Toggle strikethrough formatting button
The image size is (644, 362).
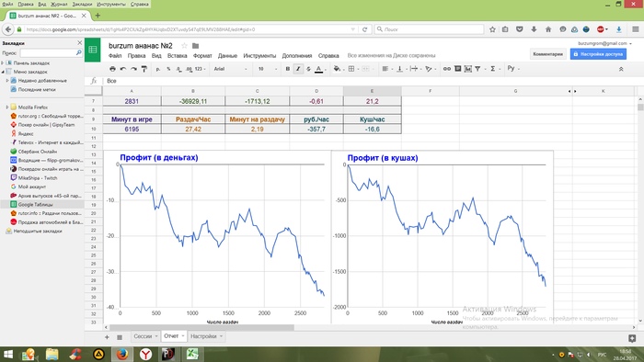(308, 69)
